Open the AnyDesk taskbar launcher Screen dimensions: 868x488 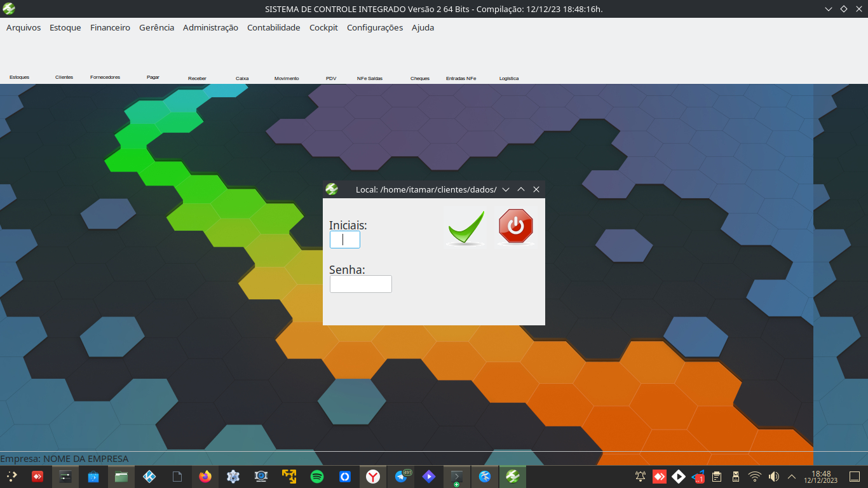[37, 476]
